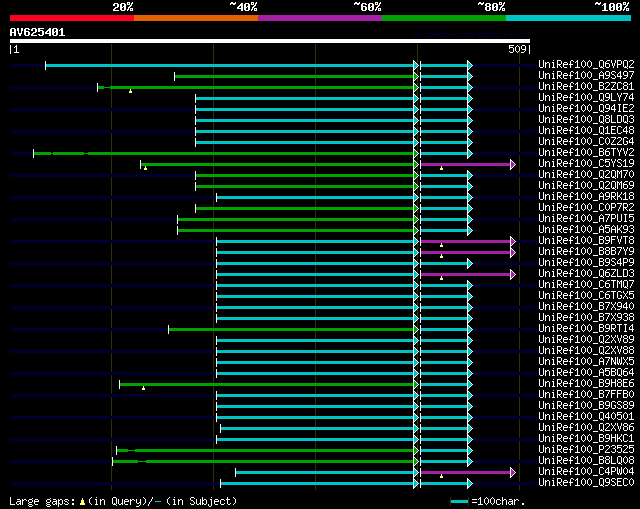Select the UniRef100_Q40501 label
This screenshot has height=509, width=640.
(x=586, y=417)
